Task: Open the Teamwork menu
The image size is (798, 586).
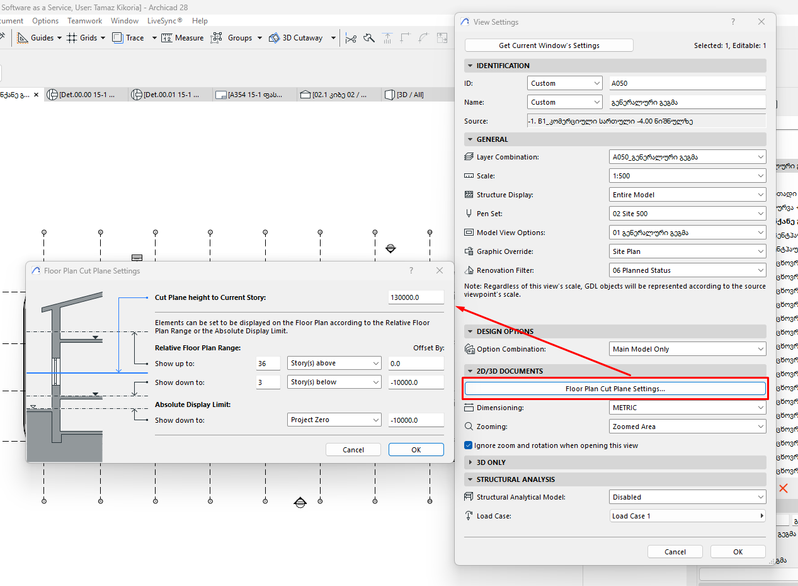Action: click(x=84, y=21)
